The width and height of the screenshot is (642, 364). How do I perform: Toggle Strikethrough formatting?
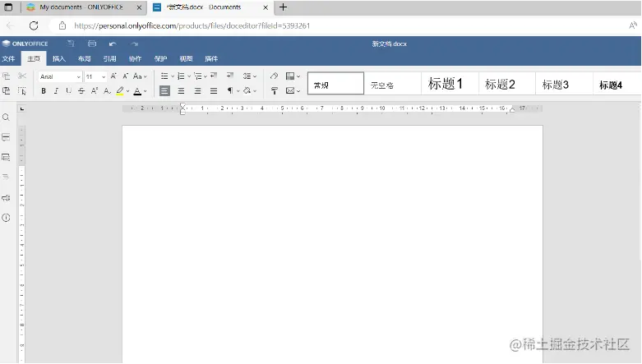tap(81, 91)
